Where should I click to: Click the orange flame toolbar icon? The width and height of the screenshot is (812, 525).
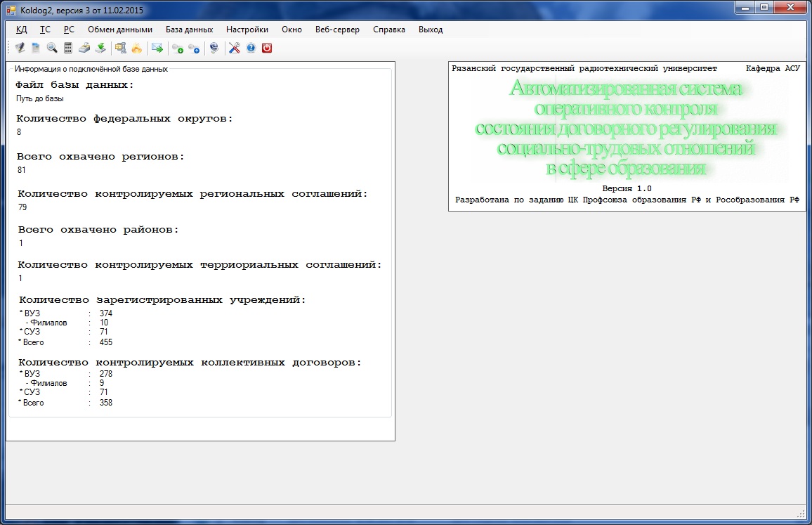[x=137, y=48]
